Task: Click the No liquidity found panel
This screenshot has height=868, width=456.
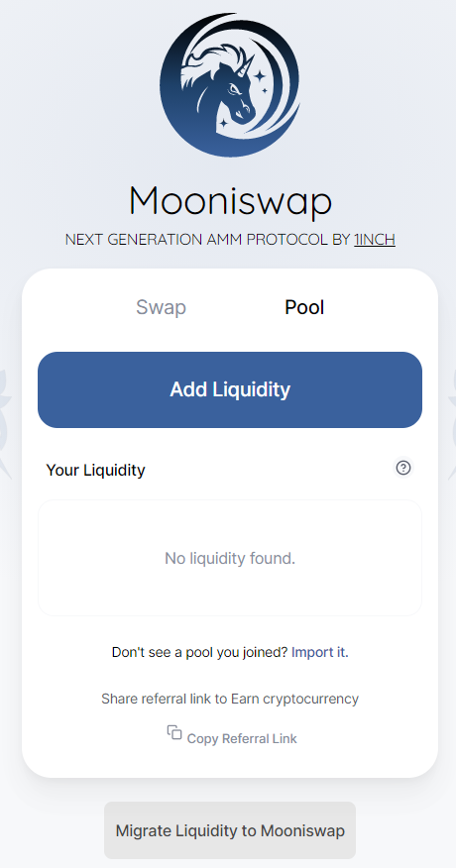Action: (x=230, y=558)
